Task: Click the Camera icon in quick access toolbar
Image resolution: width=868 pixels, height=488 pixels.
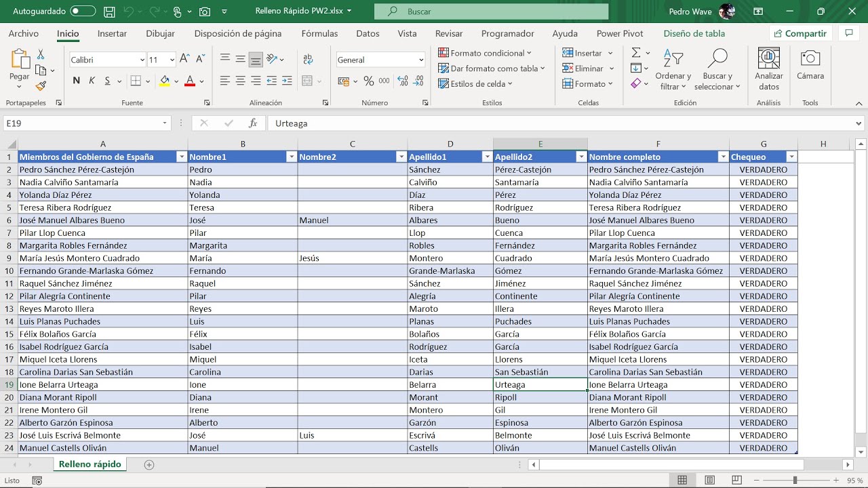Action: click(204, 12)
